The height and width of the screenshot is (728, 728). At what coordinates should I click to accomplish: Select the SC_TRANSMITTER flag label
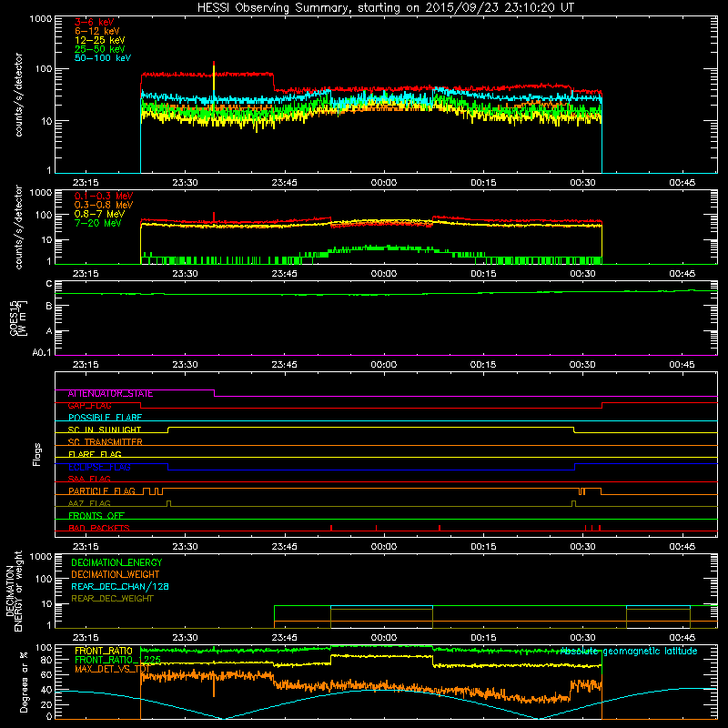pyautogui.click(x=106, y=442)
